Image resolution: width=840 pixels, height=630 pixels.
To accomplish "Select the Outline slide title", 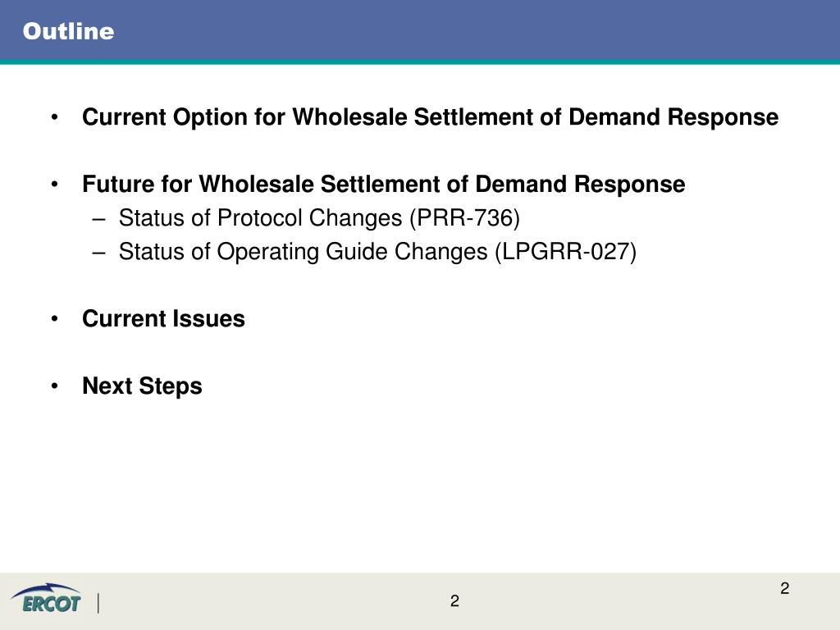I will tap(69, 31).
